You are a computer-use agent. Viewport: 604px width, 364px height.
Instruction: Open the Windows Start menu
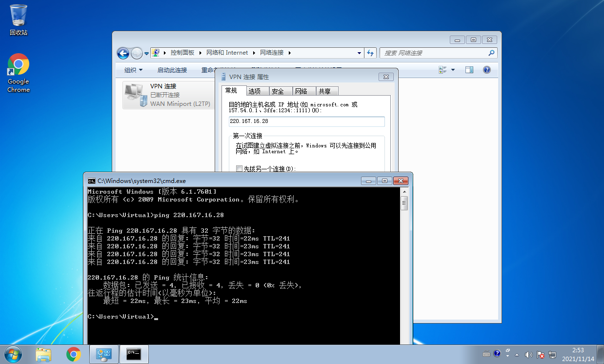tap(13, 354)
